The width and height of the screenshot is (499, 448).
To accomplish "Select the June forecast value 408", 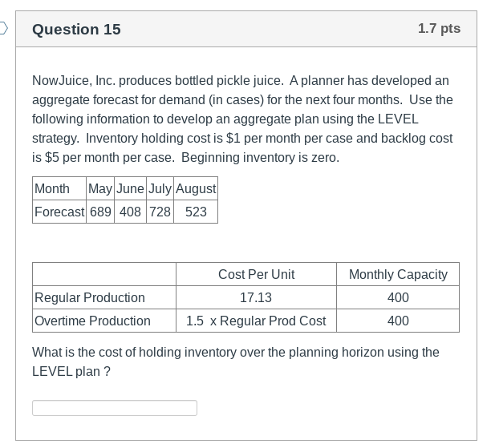I will point(130,212).
